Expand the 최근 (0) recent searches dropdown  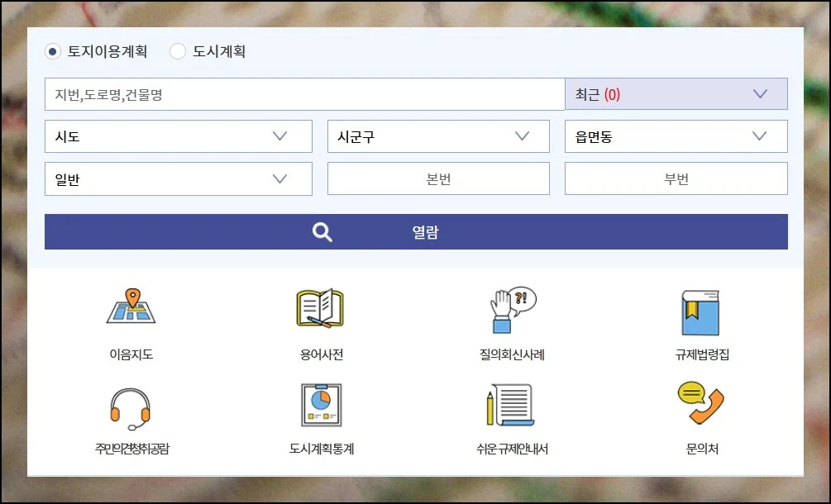pos(676,94)
